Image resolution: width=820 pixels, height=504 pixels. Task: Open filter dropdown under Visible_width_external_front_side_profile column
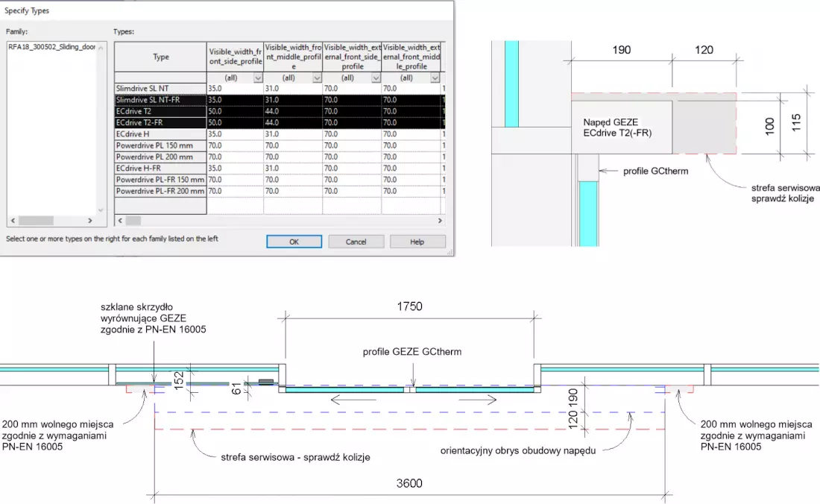(x=376, y=78)
